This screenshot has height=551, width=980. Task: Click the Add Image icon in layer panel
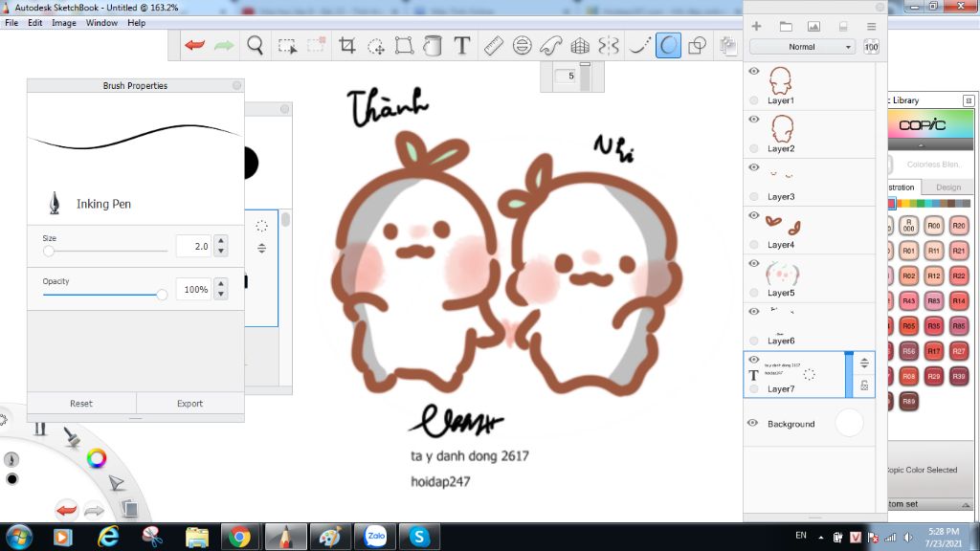tap(813, 26)
